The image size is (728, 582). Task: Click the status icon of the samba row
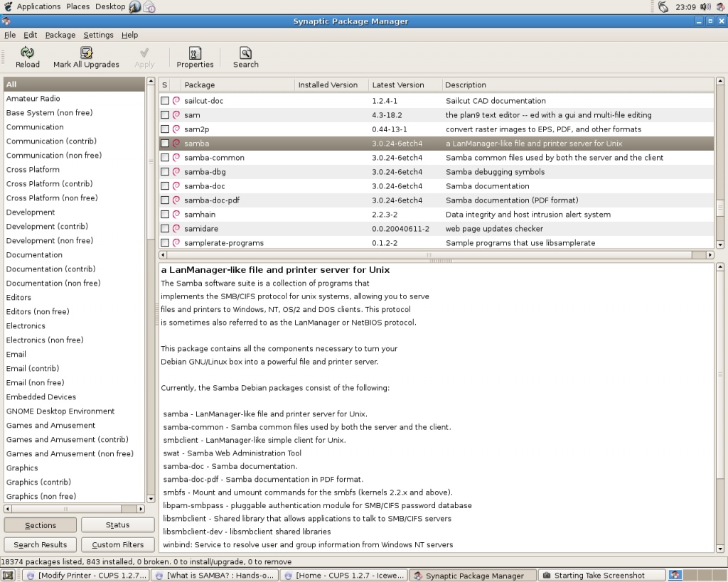pyautogui.click(x=176, y=144)
